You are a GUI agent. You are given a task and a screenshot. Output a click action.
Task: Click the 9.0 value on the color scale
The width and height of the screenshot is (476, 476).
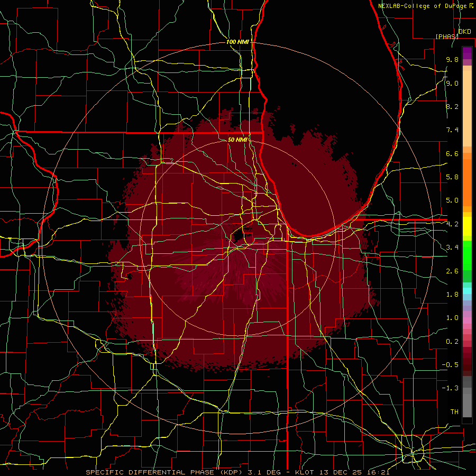point(452,83)
